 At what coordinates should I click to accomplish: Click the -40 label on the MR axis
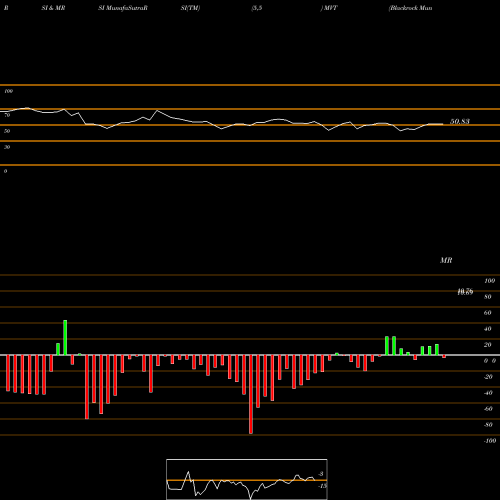tap(488, 393)
